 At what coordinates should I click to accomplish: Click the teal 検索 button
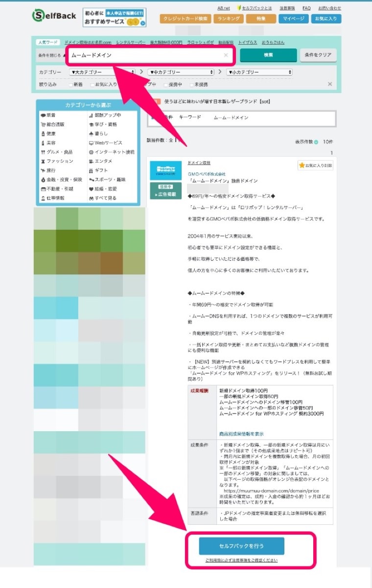[x=268, y=55]
